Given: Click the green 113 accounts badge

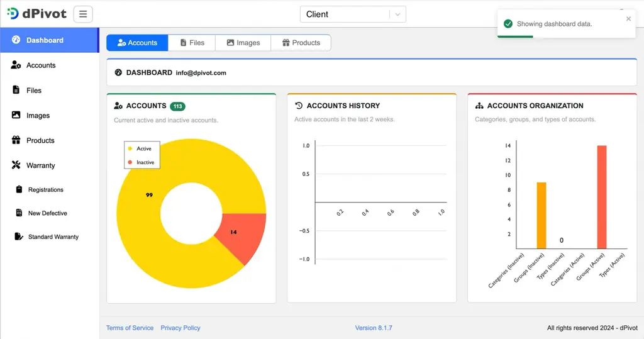Looking at the screenshot, I should [177, 106].
